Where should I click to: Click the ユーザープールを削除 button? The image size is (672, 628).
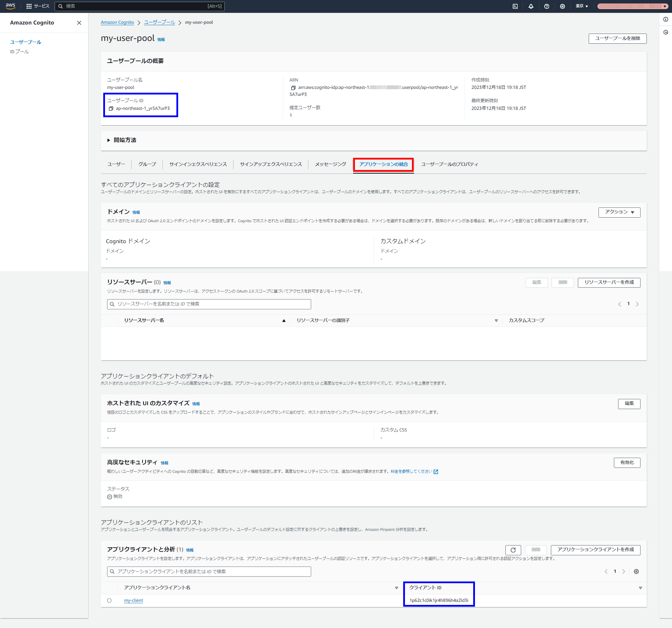coord(617,38)
